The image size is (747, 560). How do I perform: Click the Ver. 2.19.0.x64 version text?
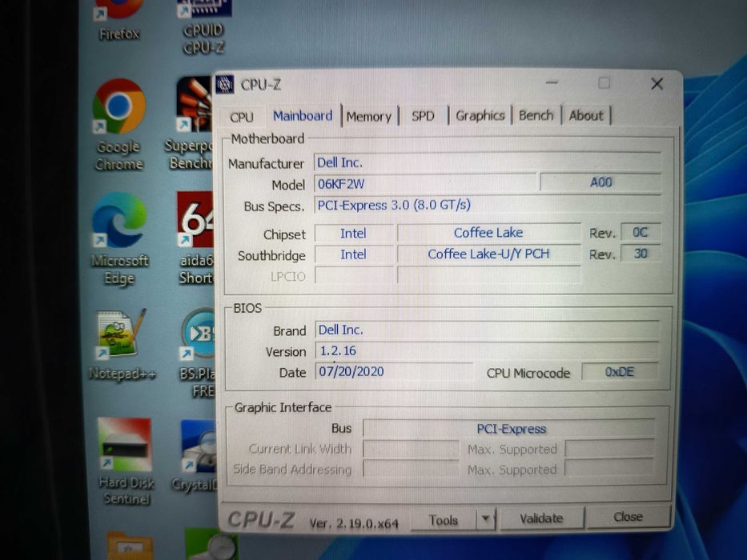point(354,523)
